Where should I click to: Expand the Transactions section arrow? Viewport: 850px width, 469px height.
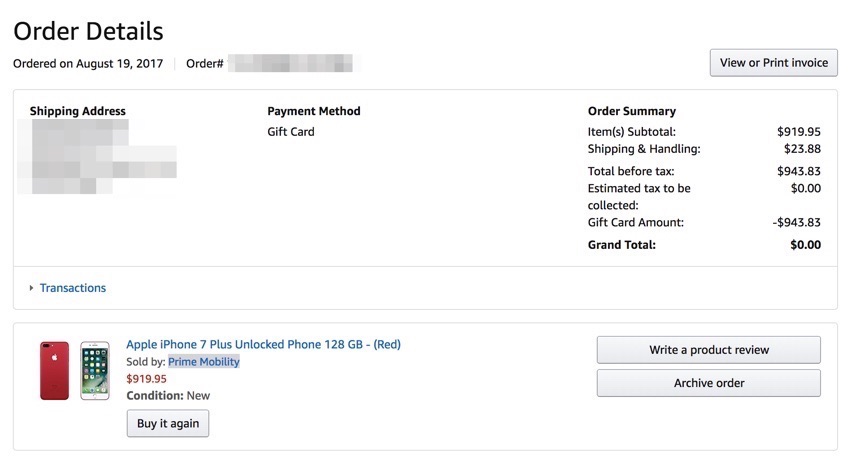pyautogui.click(x=31, y=288)
